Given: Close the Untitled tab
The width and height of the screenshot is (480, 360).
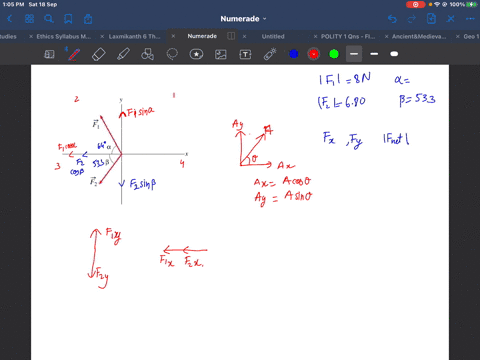Looking at the screenshot, I should point(244,36).
